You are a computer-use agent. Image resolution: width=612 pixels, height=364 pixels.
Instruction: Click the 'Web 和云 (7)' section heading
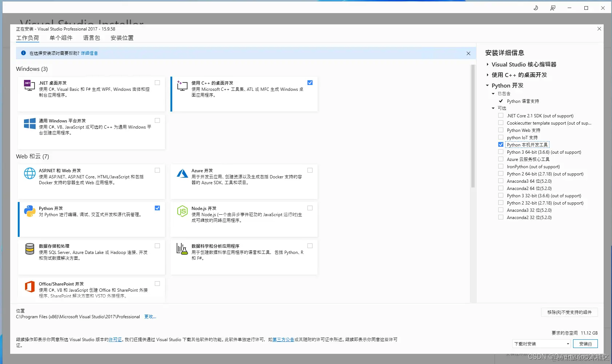[x=32, y=157]
